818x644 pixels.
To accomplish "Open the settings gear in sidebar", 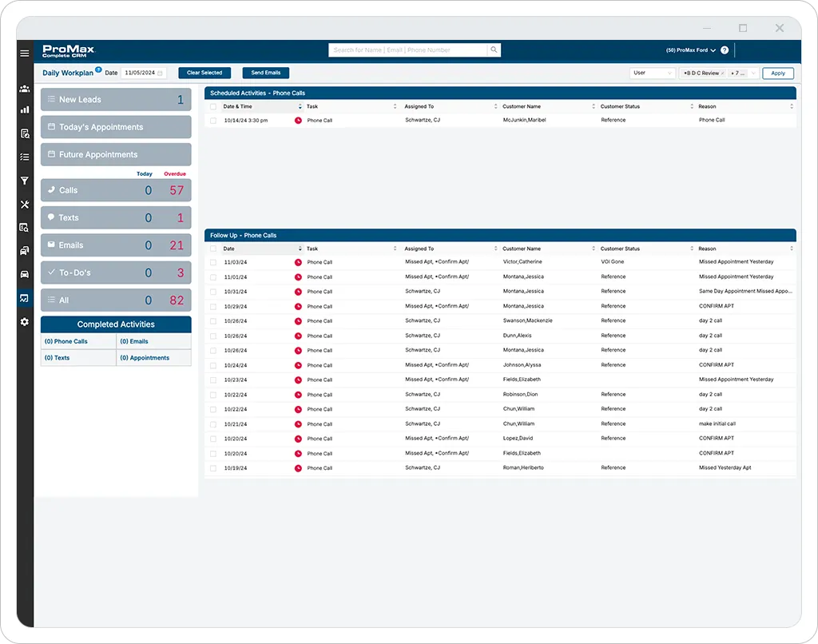I will pos(25,321).
